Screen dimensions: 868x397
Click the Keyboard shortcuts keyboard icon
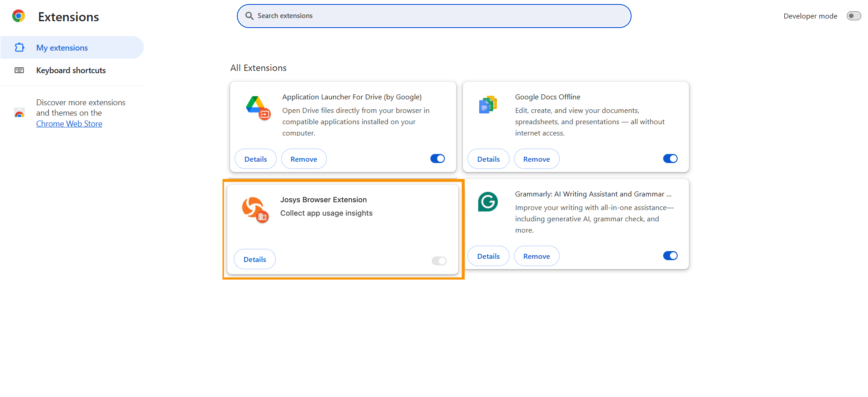point(19,70)
